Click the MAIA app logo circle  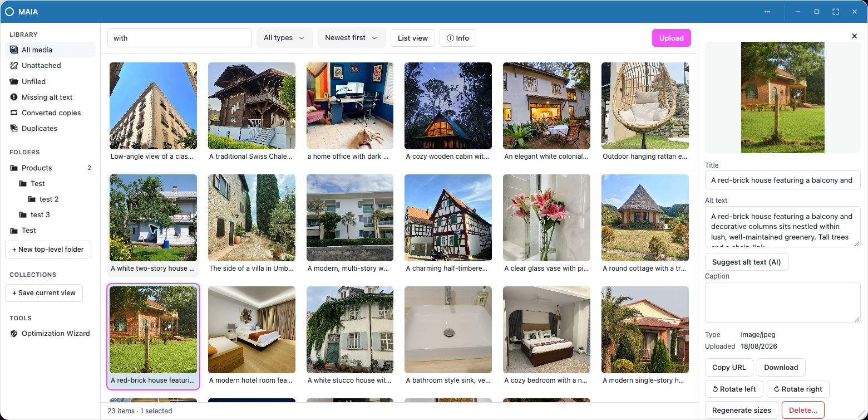tap(9, 12)
